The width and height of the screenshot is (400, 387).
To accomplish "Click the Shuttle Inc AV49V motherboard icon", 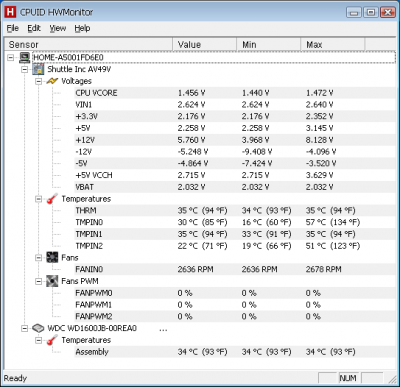I will tap(38, 69).
